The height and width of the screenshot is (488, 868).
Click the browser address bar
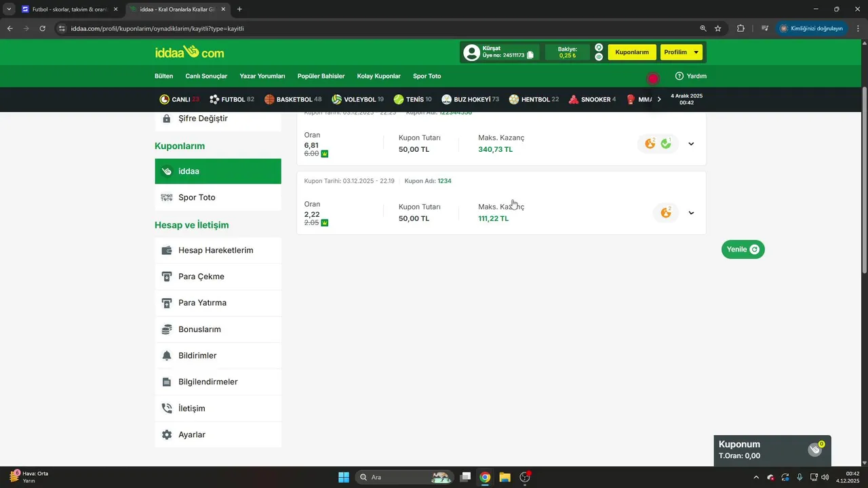380,28
